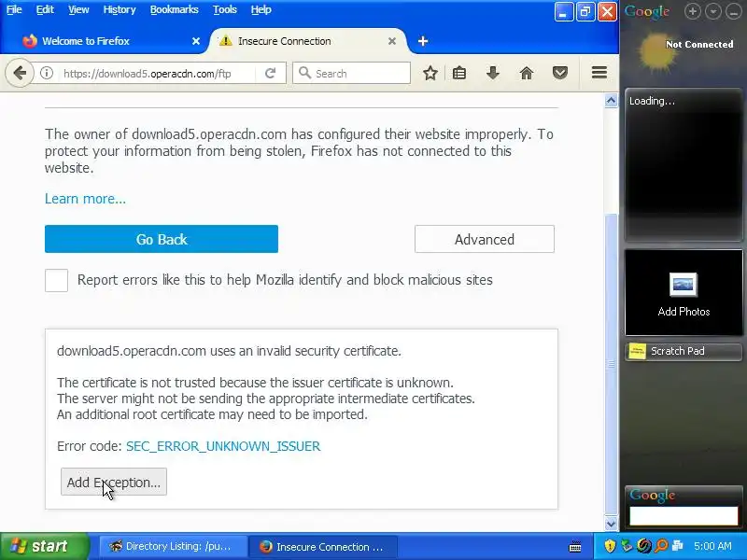The image size is (747, 560).
Task: Open the sidebar options dropdown arrow
Action: click(x=712, y=11)
